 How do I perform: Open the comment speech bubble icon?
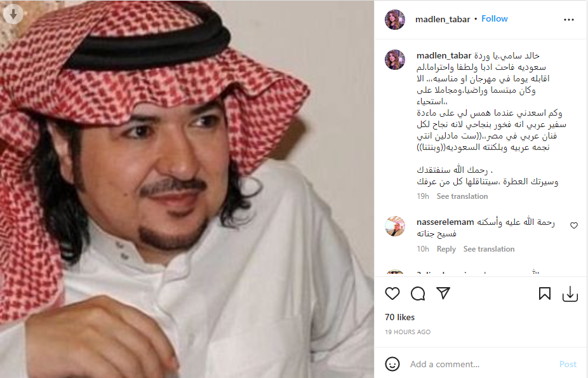(418, 294)
